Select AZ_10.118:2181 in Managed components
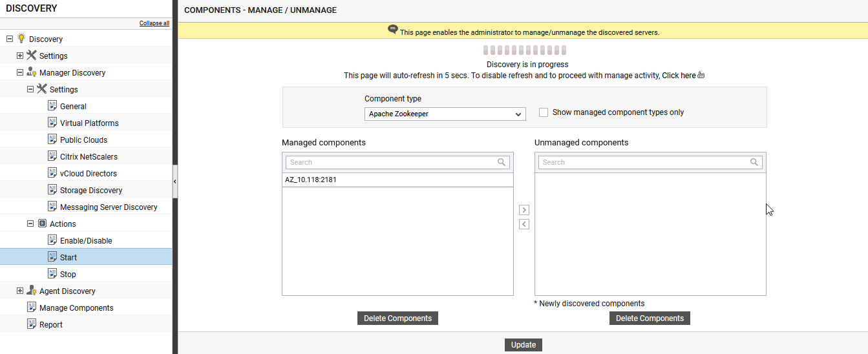 397,180
